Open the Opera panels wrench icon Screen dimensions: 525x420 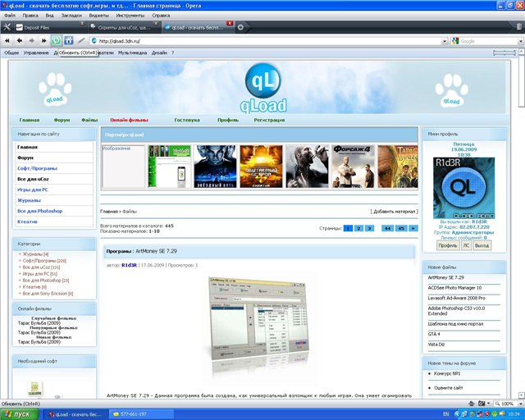pos(7,27)
